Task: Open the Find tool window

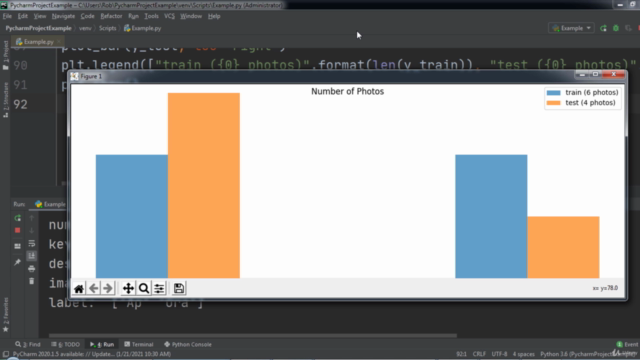Action: coord(28,344)
